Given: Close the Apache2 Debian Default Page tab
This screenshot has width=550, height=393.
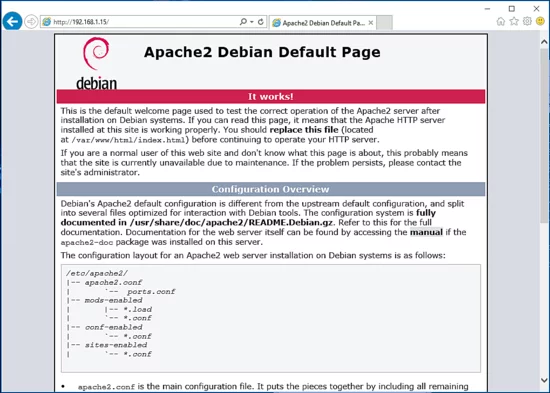Looking at the screenshot, I should point(371,23).
